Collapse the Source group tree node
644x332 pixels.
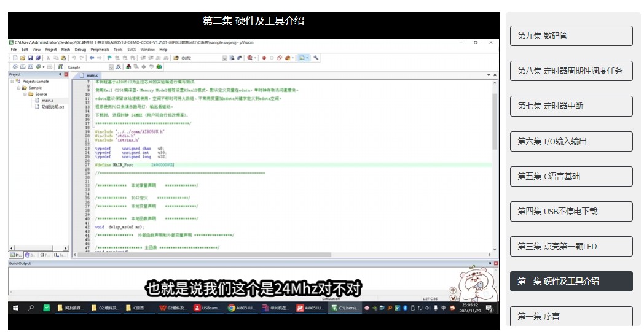click(x=25, y=94)
